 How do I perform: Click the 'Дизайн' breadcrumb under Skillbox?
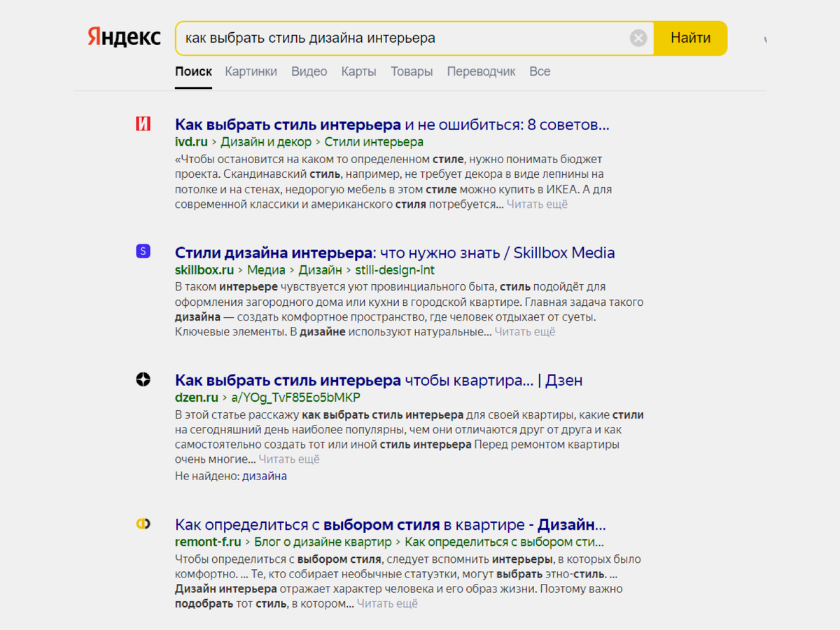tap(320, 269)
